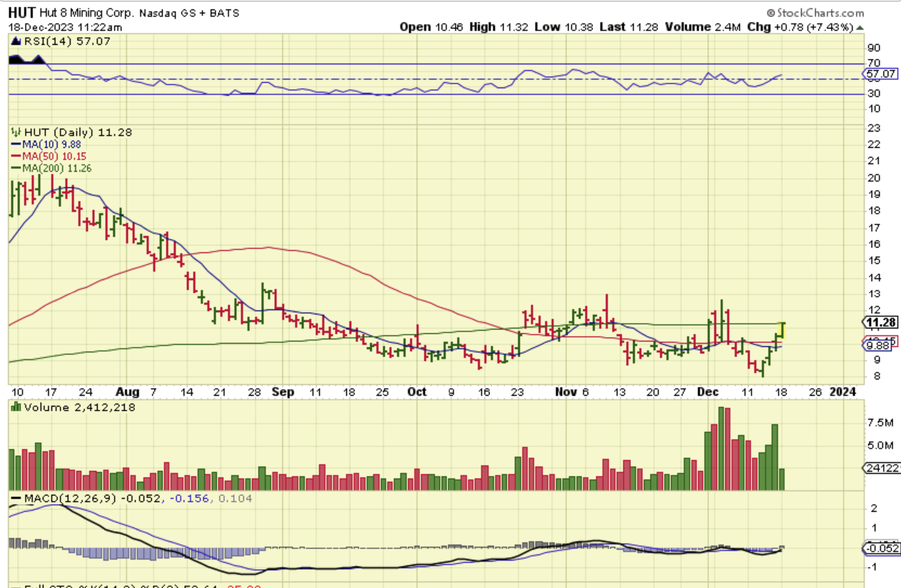Click the 11.28 last price axis tag
901x588 pixels.
[x=881, y=322]
